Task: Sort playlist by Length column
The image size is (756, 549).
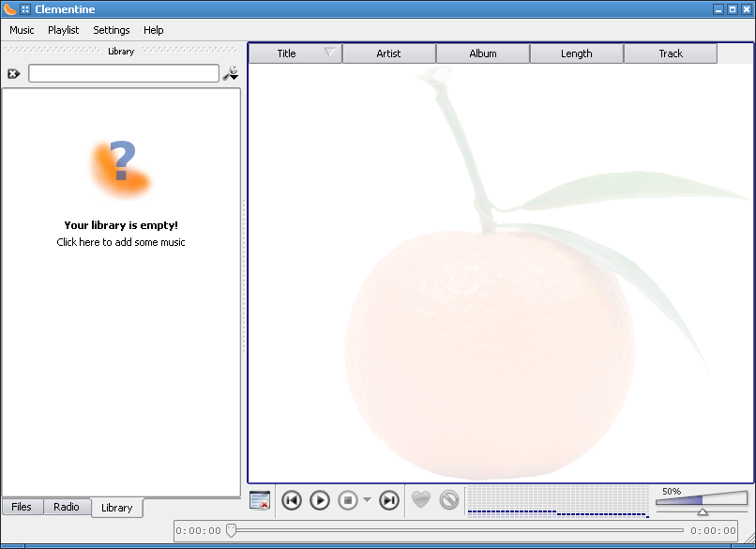Action: pyautogui.click(x=577, y=53)
